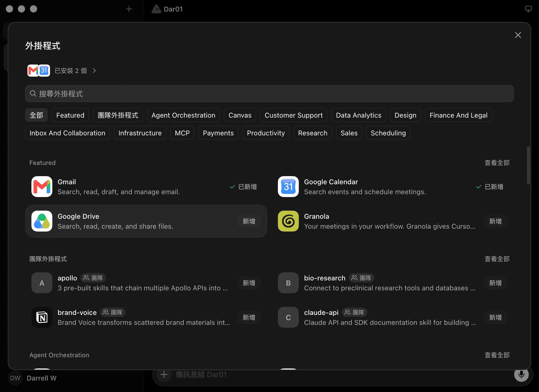Click Google Calendar 已新增 installed status

click(x=490, y=187)
